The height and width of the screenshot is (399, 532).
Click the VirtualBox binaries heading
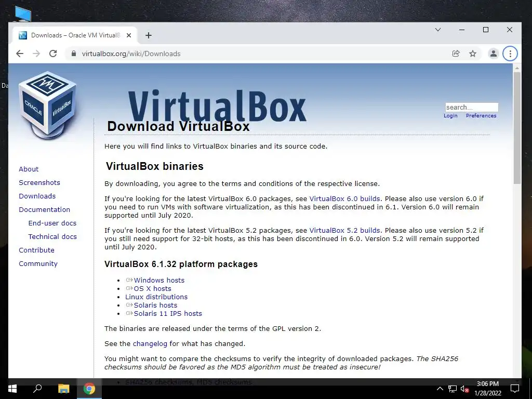pos(155,166)
